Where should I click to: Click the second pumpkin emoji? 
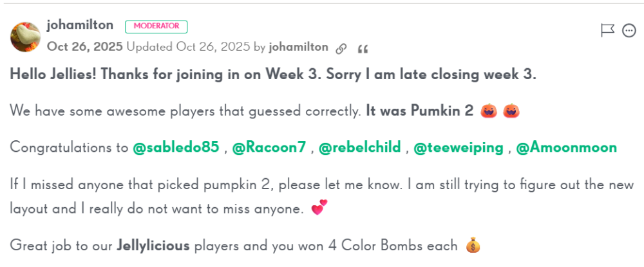[x=511, y=111]
